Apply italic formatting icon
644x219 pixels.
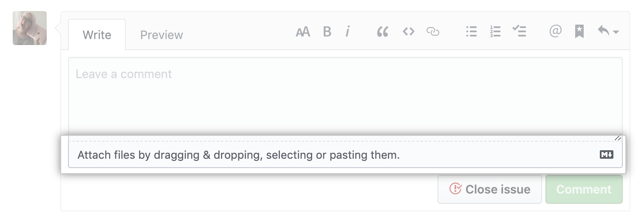point(347,32)
